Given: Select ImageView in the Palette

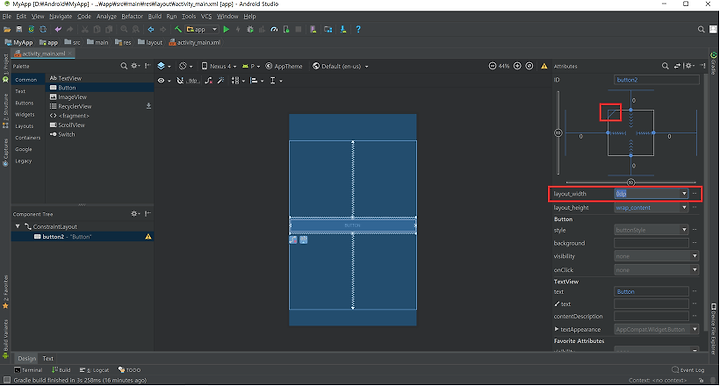Looking at the screenshot, I should pos(68,97).
